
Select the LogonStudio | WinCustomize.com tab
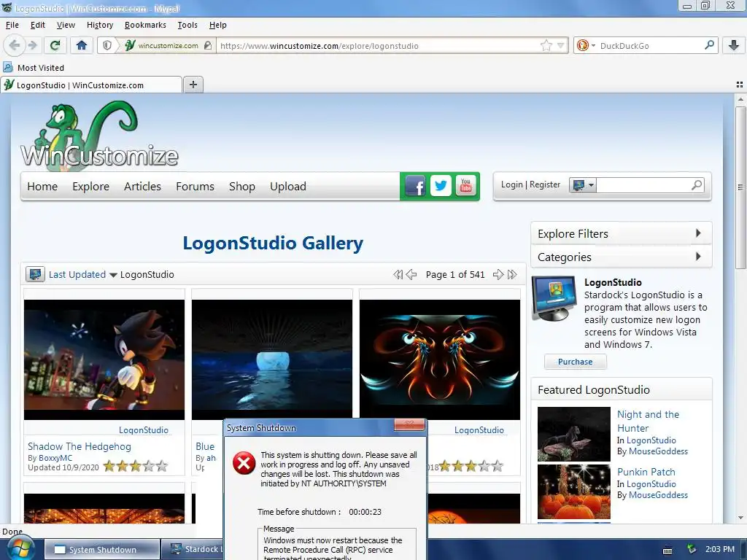[91, 85]
